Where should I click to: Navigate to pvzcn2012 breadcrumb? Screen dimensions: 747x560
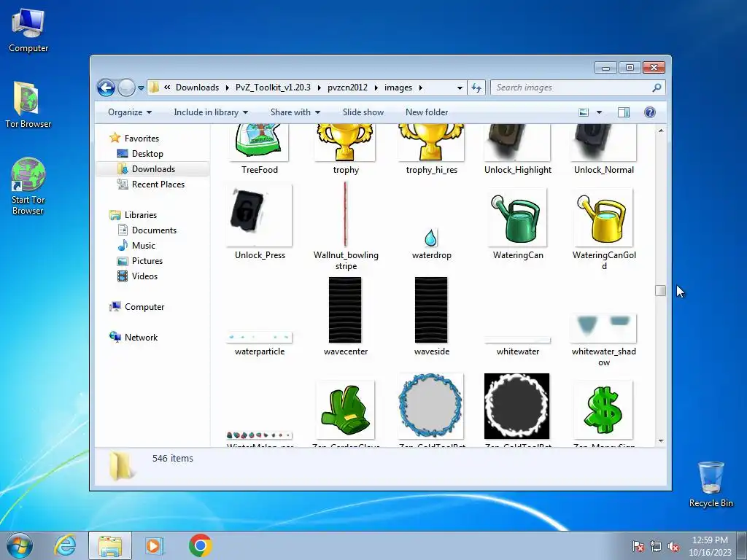pos(347,87)
